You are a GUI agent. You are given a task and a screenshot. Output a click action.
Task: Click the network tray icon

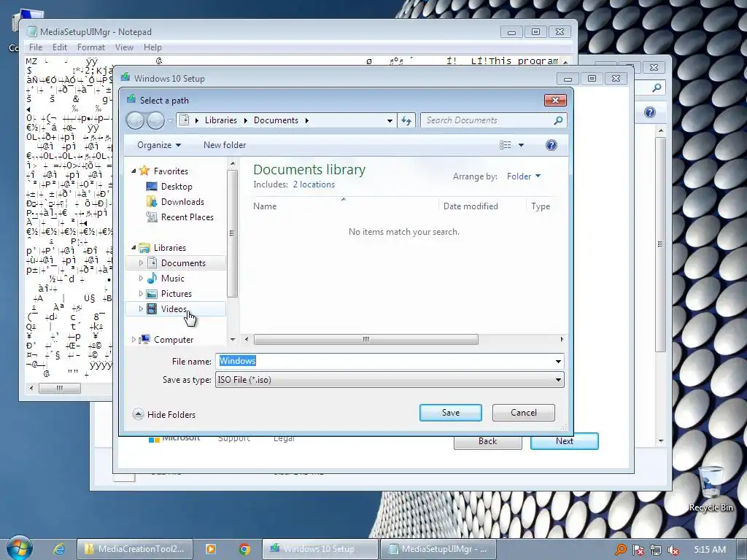(x=656, y=550)
